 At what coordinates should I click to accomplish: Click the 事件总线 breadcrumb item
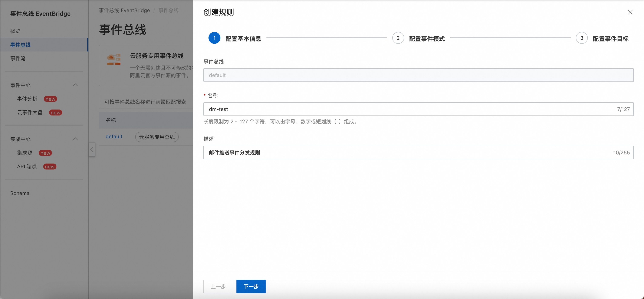pos(168,10)
